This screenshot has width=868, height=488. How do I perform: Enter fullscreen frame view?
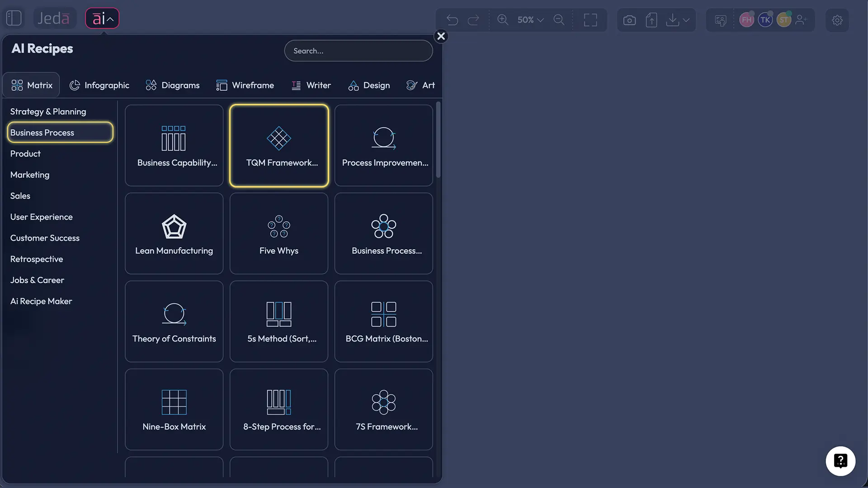pos(591,20)
